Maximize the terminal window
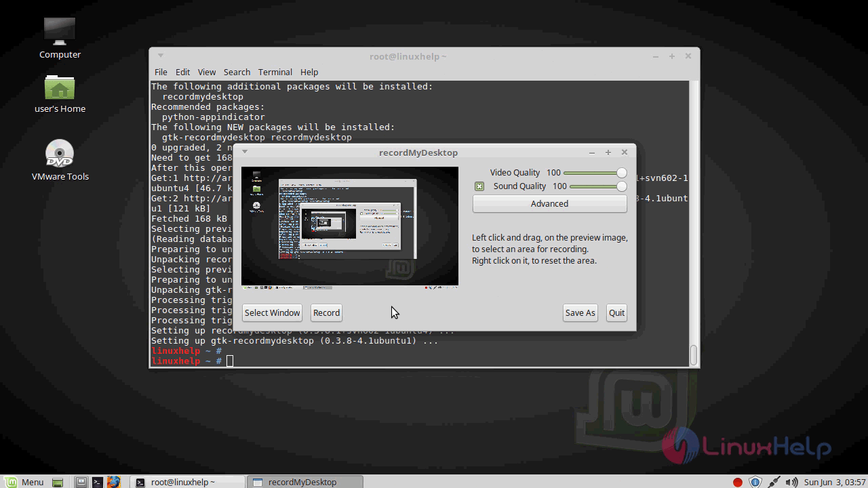This screenshot has height=488, width=868. click(x=672, y=56)
